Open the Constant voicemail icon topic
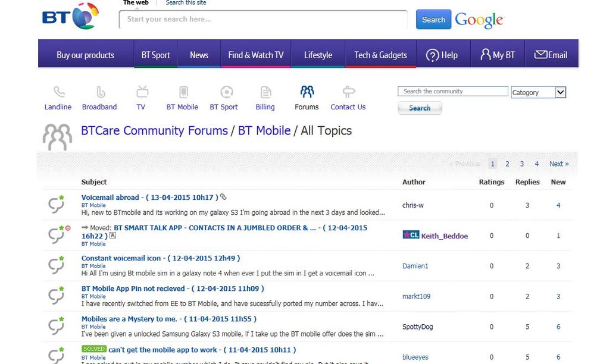This screenshot has width=594, height=364. (161, 258)
